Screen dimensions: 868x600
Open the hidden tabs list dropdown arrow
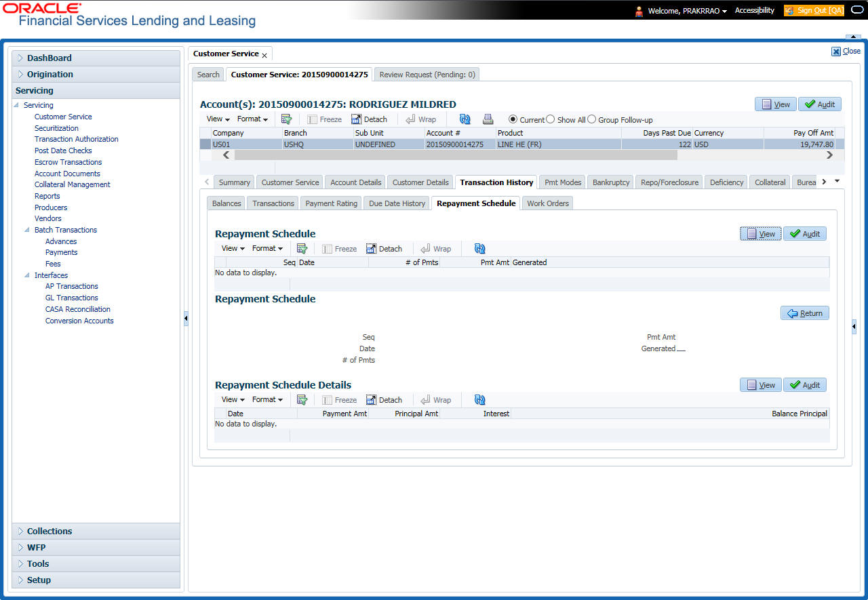[837, 181]
